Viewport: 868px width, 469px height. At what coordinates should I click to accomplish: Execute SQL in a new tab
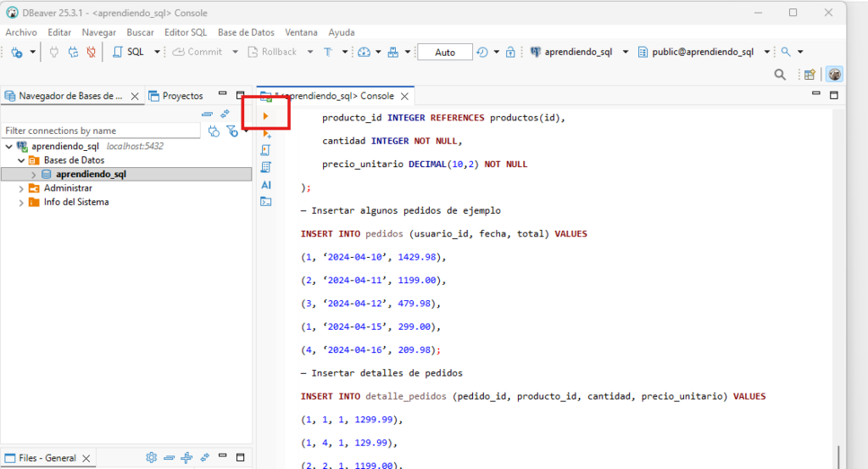(266, 133)
